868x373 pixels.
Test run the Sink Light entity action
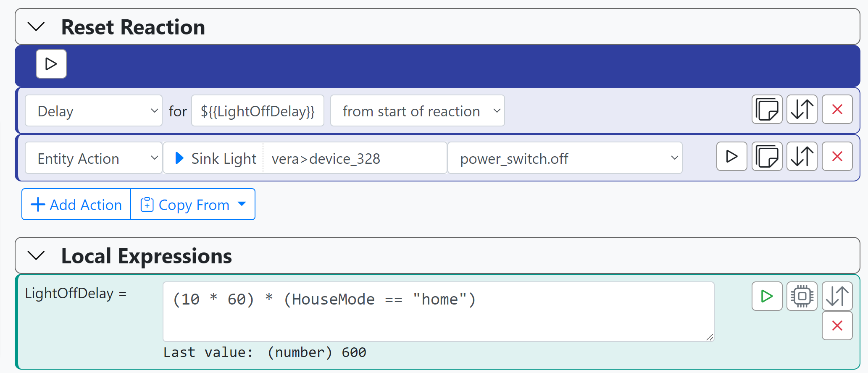pos(731,157)
